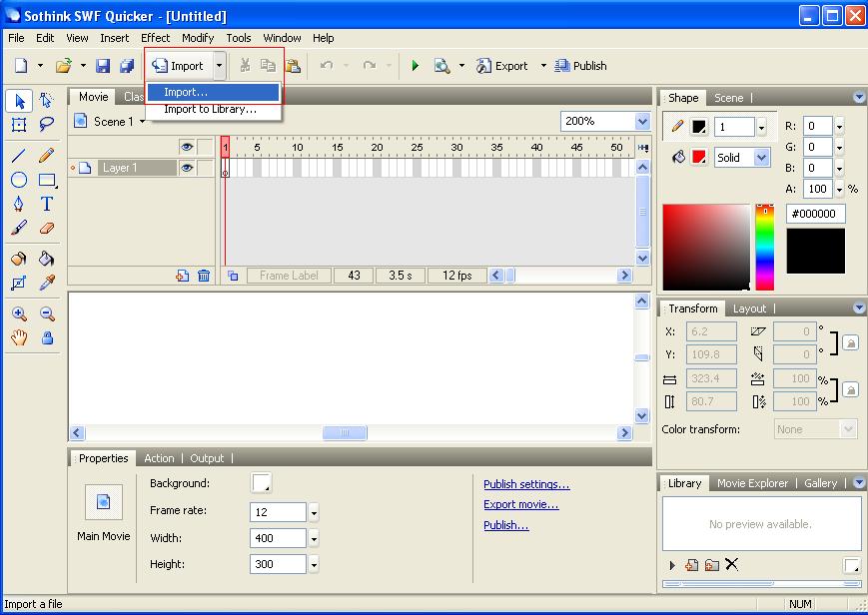Image resolution: width=868 pixels, height=615 pixels.
Task: Expand the Library panel options arrow
Action: click(859, 483)
